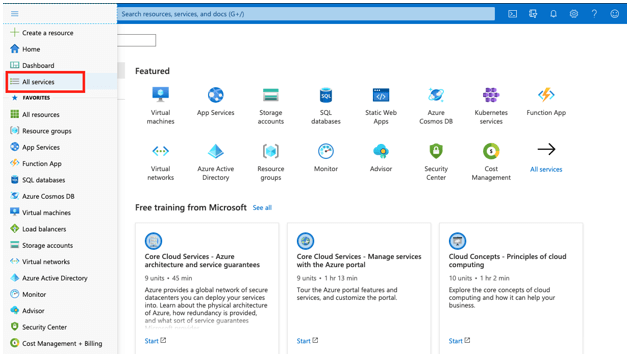Open Dashboard in sidebar
631x362 pixels.
click(32, 65)
